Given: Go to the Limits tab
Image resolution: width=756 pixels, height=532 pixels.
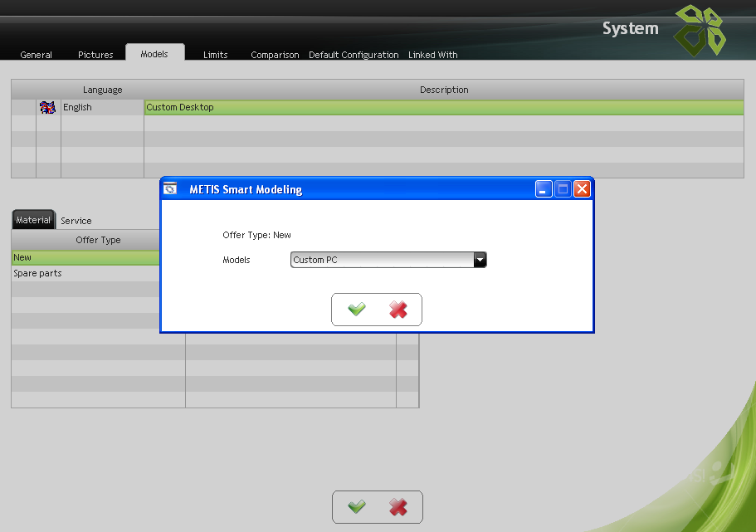Looking at the screenshot, I should pyautogui.click(x=215, y=55).
